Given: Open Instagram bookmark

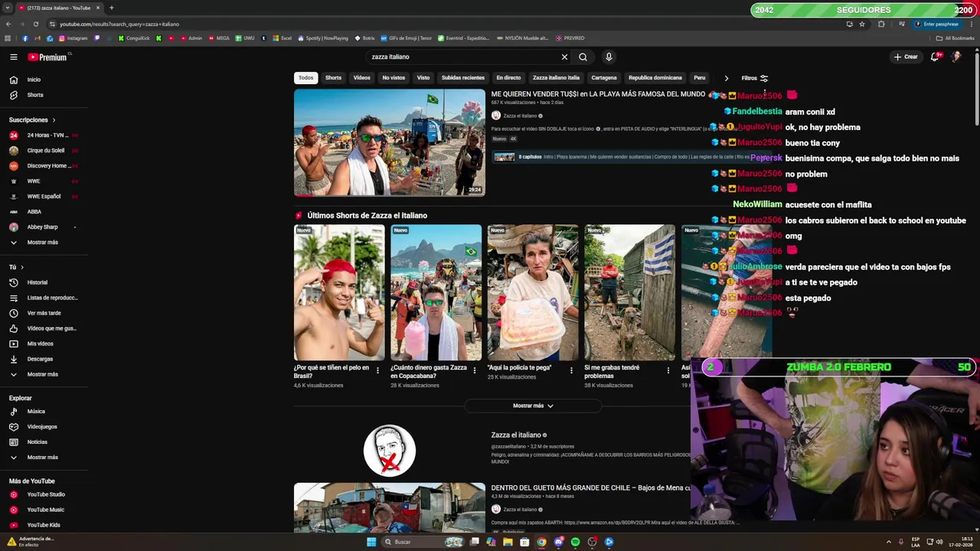Looking at the screenshot, I should click(73, 38).
